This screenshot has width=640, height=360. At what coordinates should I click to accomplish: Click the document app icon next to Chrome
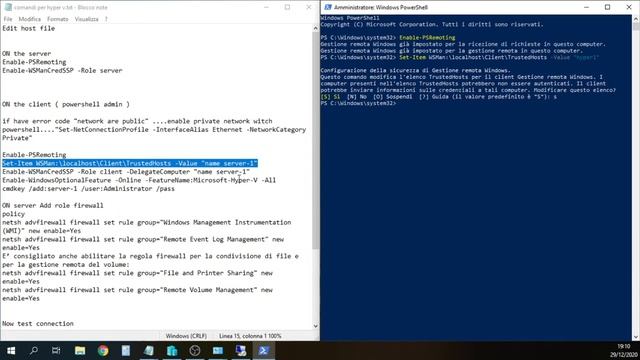(126, 351)
